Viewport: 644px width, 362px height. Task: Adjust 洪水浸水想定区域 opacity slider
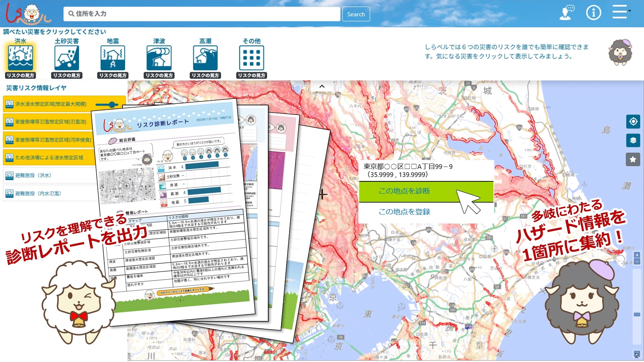pyautogui.click(x=112, y=105)
